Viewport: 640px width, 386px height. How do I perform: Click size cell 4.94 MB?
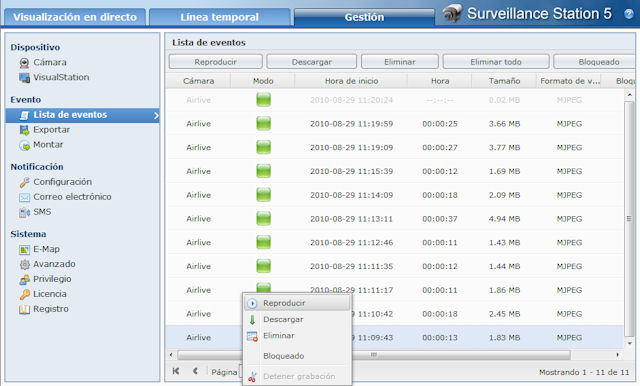click(504, 219)
